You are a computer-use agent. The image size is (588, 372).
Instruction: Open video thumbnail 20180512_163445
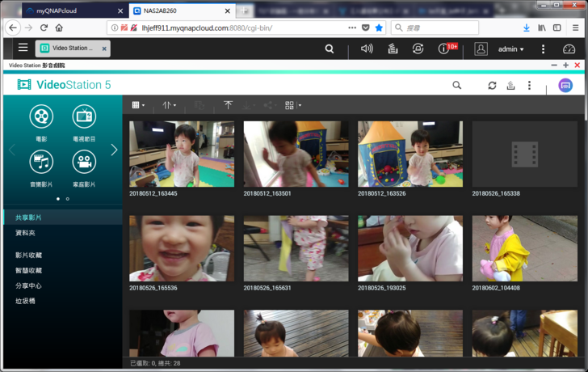(182, 154)
